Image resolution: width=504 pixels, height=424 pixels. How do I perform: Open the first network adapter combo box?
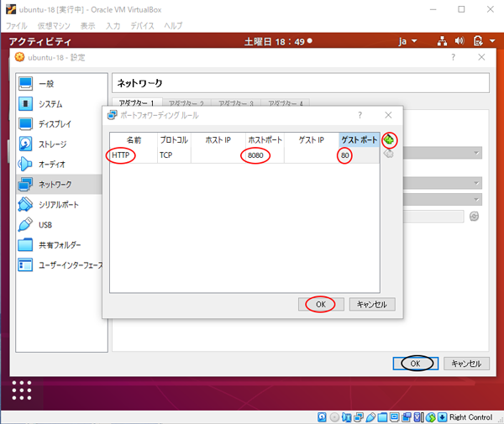pos(443,153)
